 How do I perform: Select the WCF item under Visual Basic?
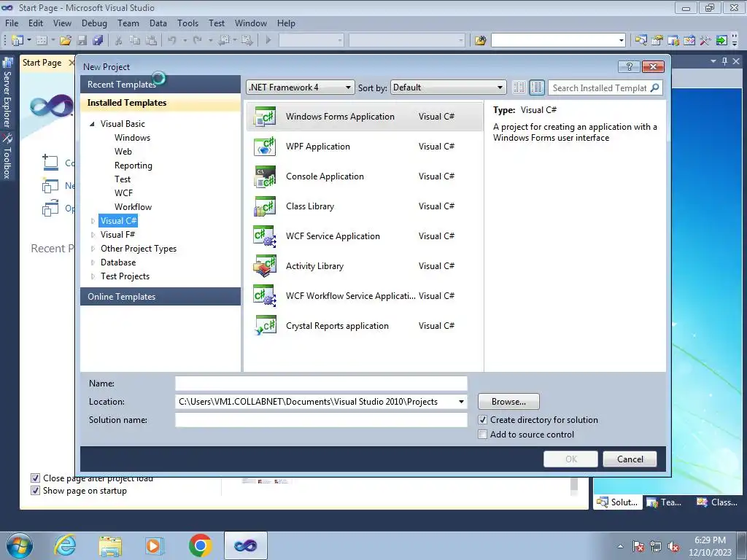click(123, 193)
